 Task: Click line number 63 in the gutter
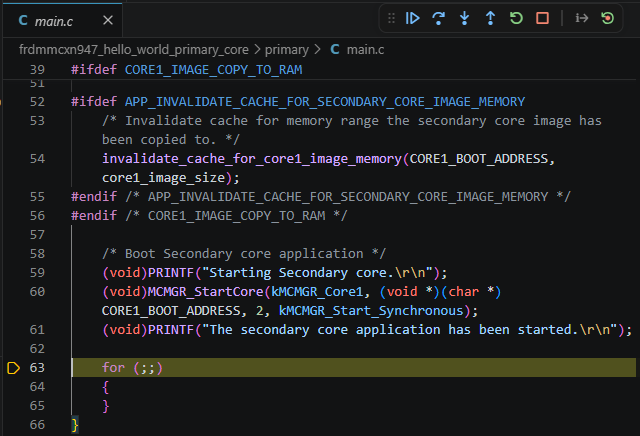point(37,368)
